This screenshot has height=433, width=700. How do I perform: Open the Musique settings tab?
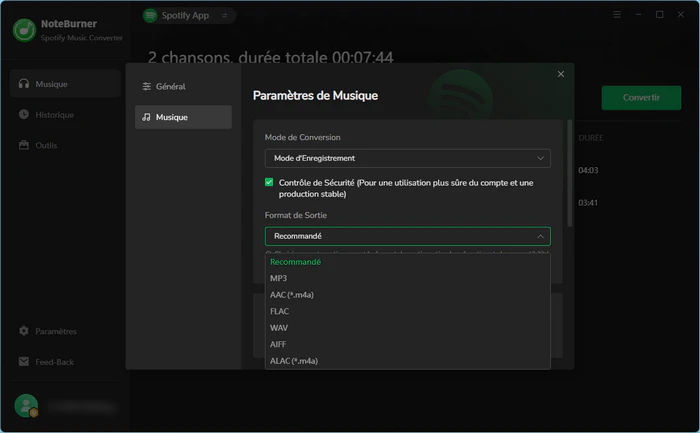pyautogui.click(x=183, y=117)
